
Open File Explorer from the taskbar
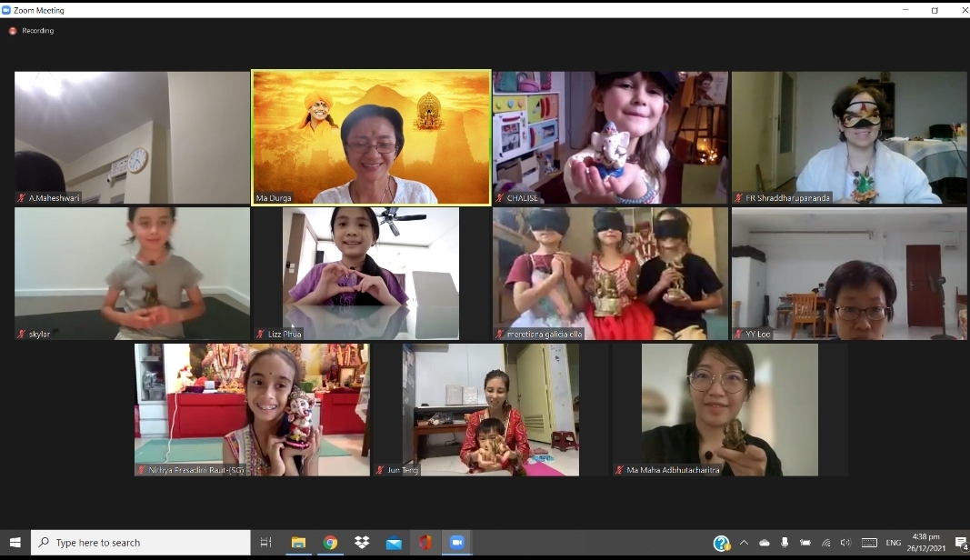tap(298, 543)
